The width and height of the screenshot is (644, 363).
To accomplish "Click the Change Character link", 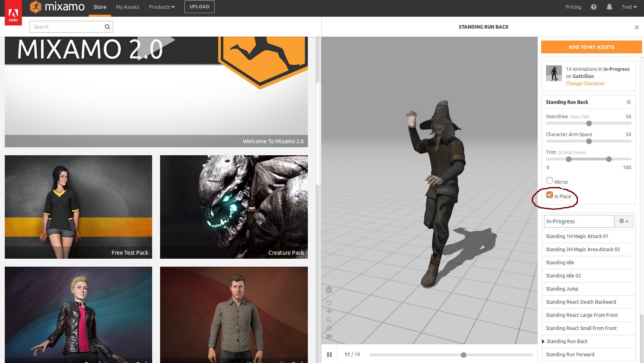I will [x=585, y=84].
